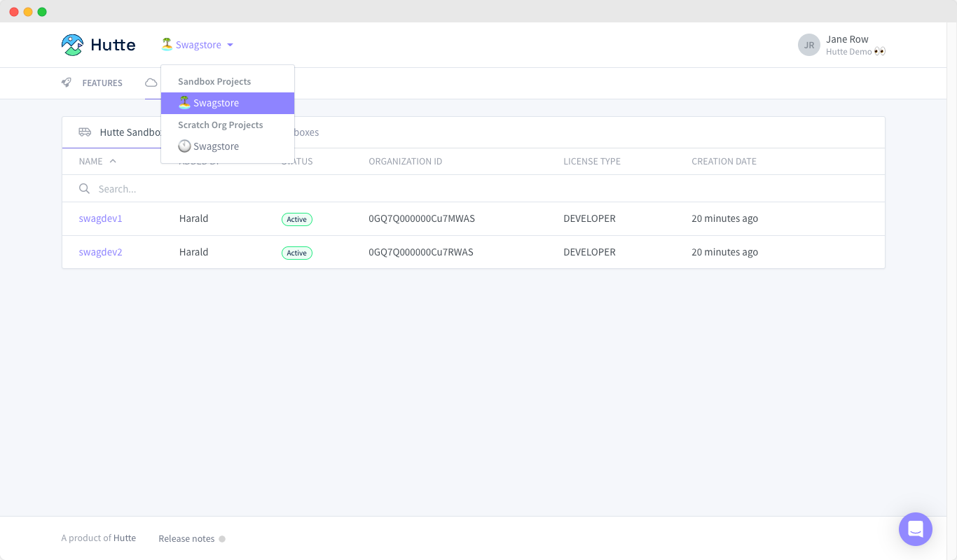Open the Swagstore project dropdown in header

[197, 45]
